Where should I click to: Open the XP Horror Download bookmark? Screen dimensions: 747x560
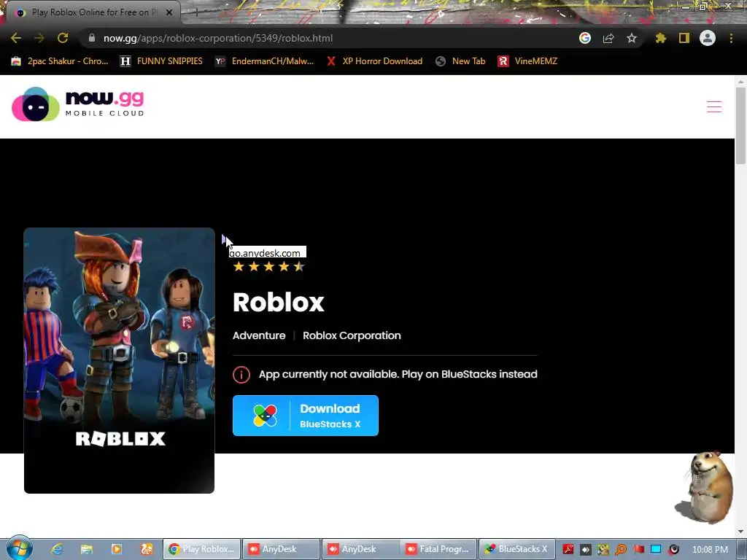[x=374, y=61]
